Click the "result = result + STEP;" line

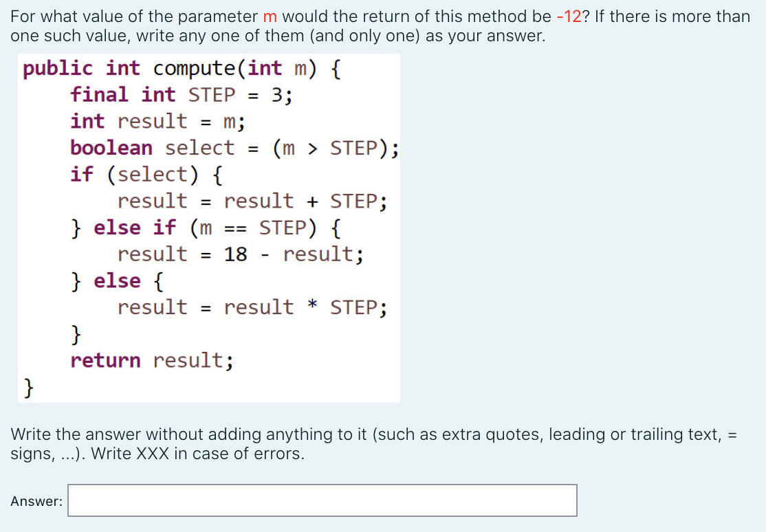click(252, 201)
